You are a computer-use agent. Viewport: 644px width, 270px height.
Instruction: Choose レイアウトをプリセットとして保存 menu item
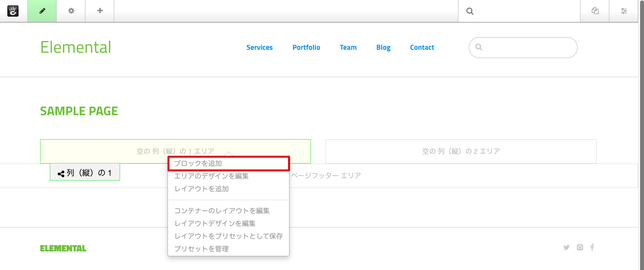(x=229, y=236)
